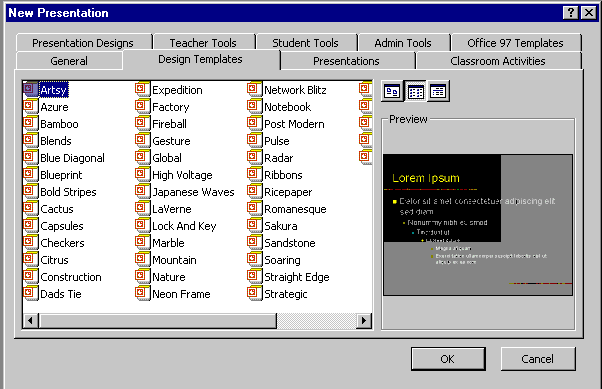Click the Azure template icon

click(31, 106)
